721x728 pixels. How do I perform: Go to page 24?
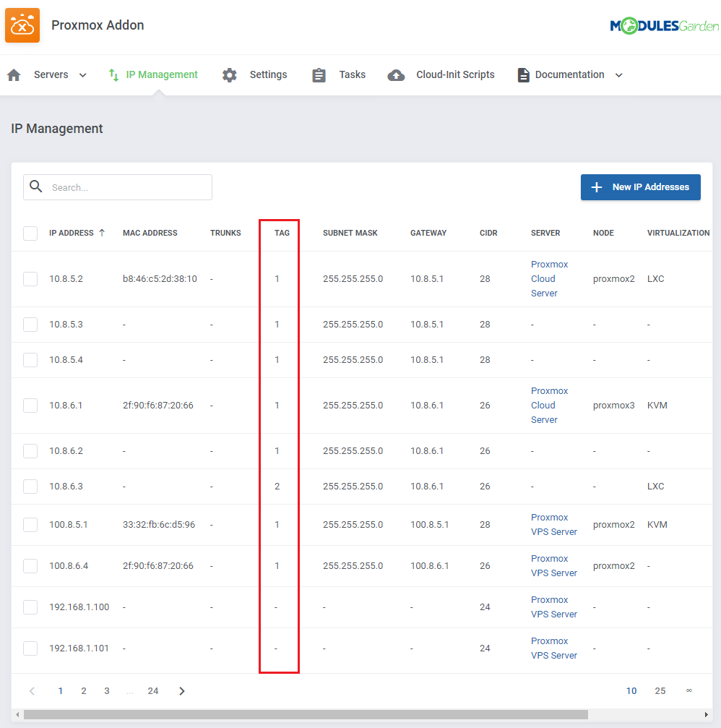pos(153,691)
